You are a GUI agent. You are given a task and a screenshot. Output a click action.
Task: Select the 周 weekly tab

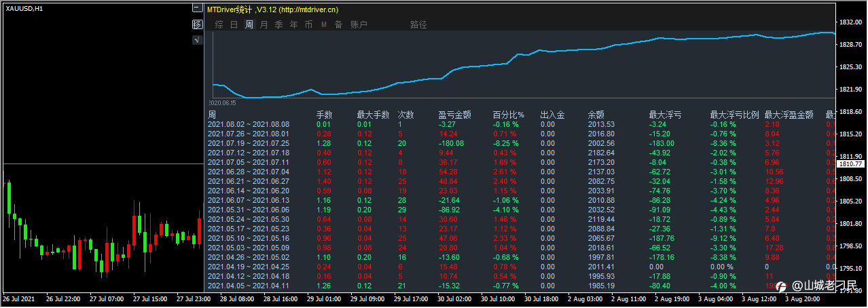coord(249,24)
